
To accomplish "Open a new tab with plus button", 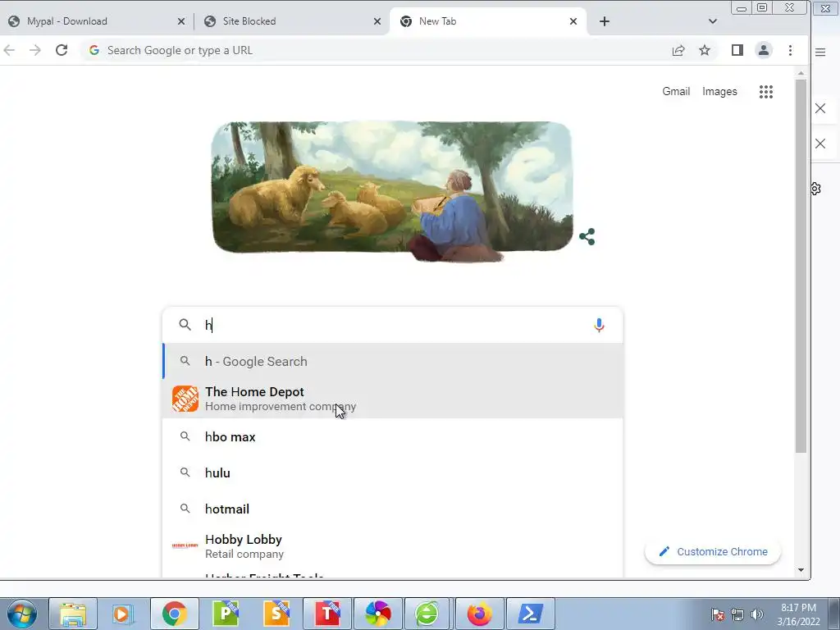I will click(605, 21).
